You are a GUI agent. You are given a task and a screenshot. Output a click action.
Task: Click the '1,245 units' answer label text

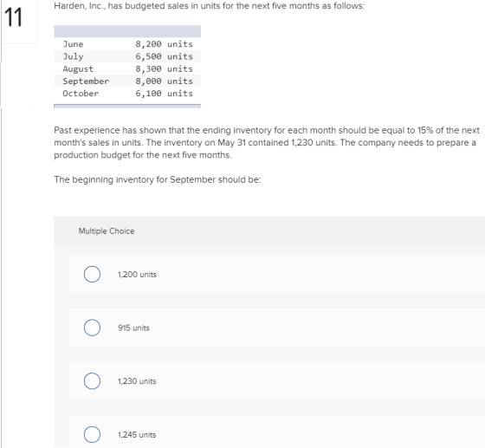[137, 435]
